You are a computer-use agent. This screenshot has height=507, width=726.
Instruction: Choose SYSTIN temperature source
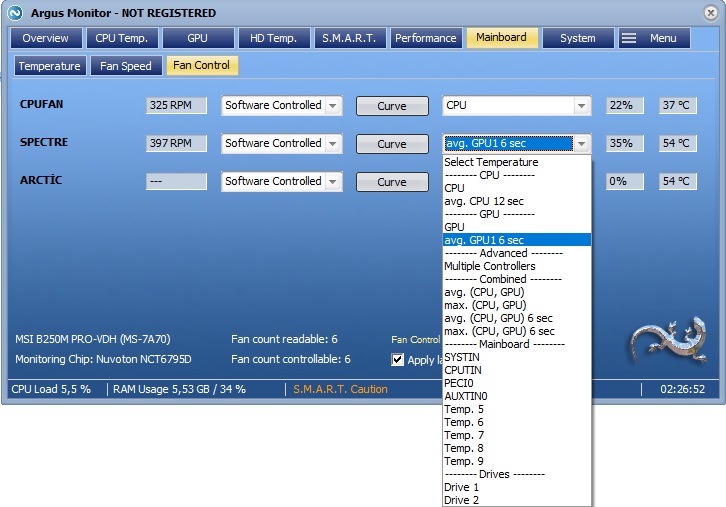click(x=517, y=357)
